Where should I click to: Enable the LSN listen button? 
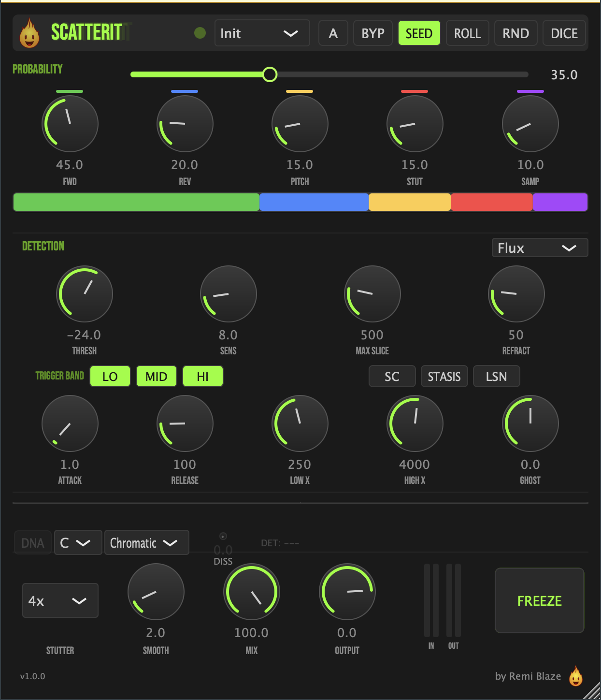497,376
